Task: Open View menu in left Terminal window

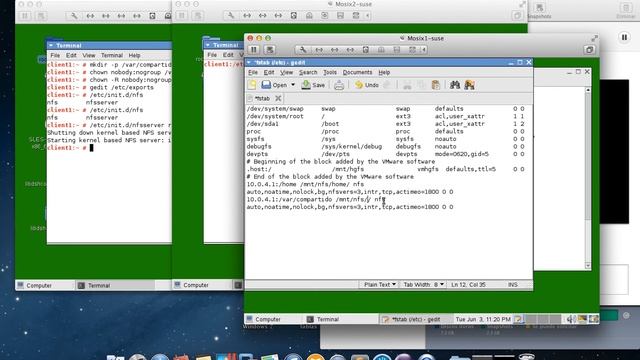Action: click(89, 55)
